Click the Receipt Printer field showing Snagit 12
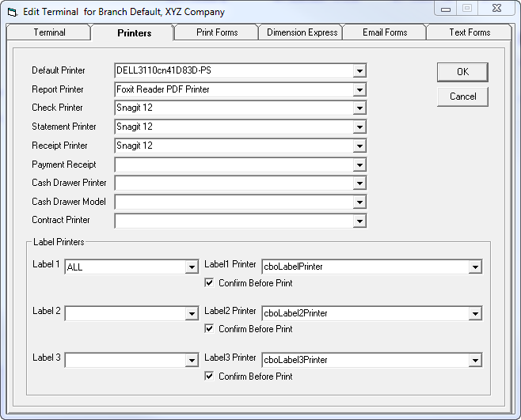 pyautogui.click(x=241, y=146)
